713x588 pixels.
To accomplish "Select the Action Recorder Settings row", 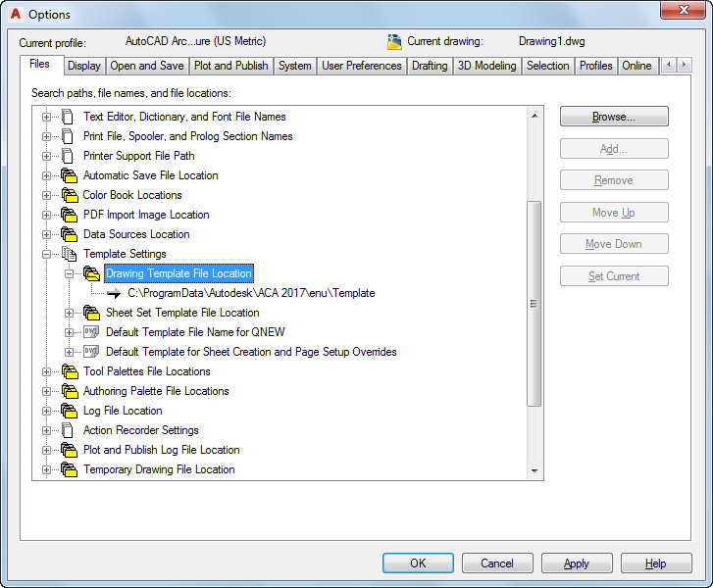I will [140, 430].
